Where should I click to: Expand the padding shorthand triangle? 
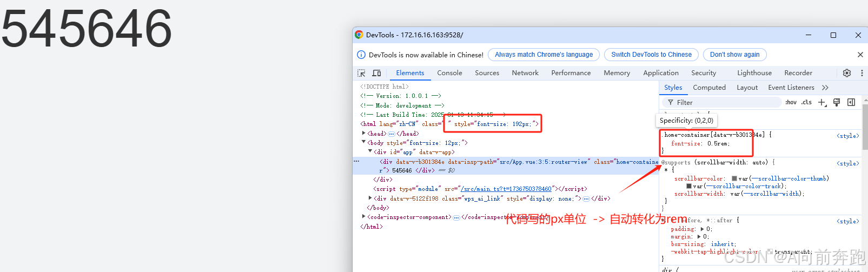[x=702, y=229]
